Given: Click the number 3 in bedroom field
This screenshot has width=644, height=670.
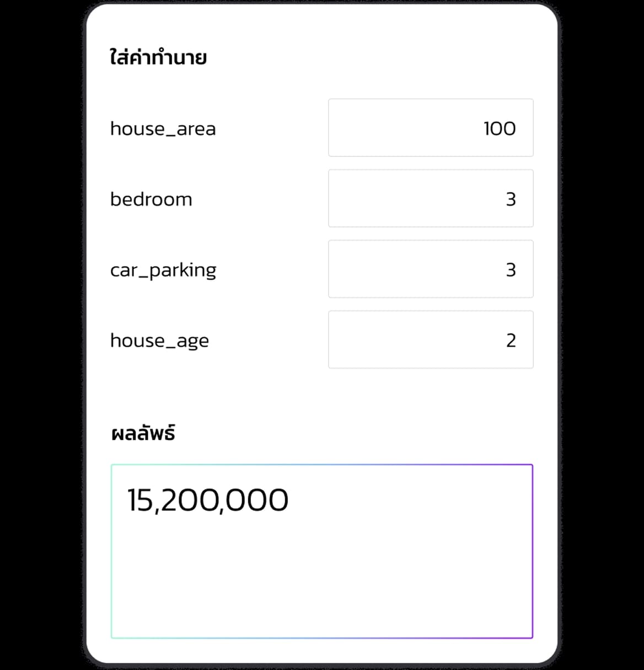Looking at the screenshot, I should (511, 199).
